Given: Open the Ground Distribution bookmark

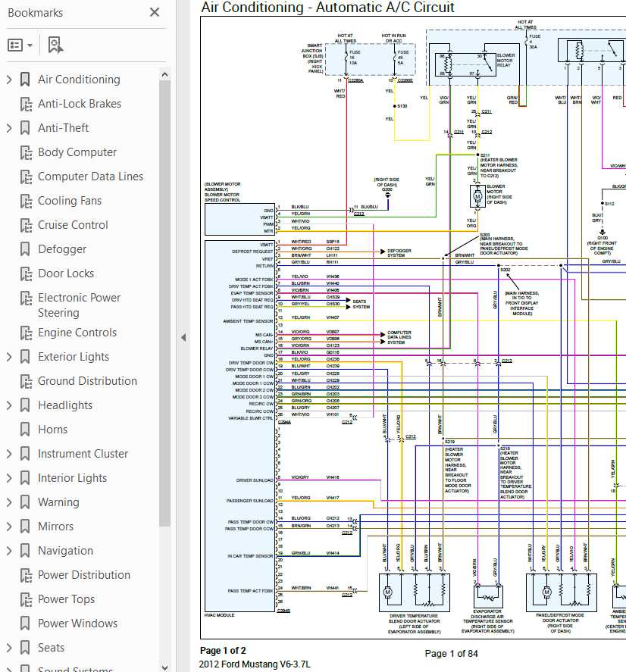Looking at the screenshot, I should click(x=87, y=381).
